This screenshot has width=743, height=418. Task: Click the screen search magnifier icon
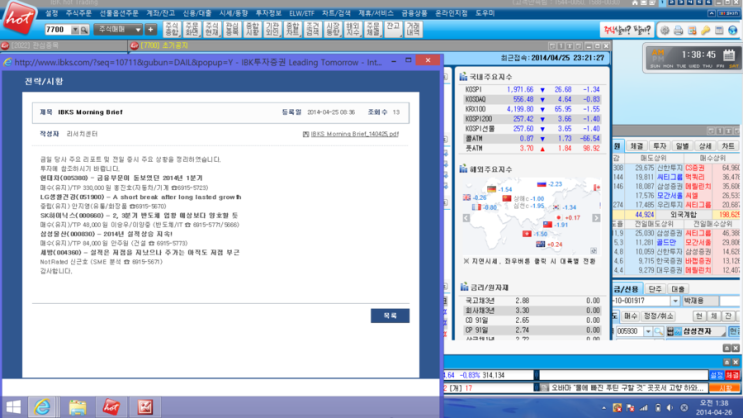tap(84, 30)
